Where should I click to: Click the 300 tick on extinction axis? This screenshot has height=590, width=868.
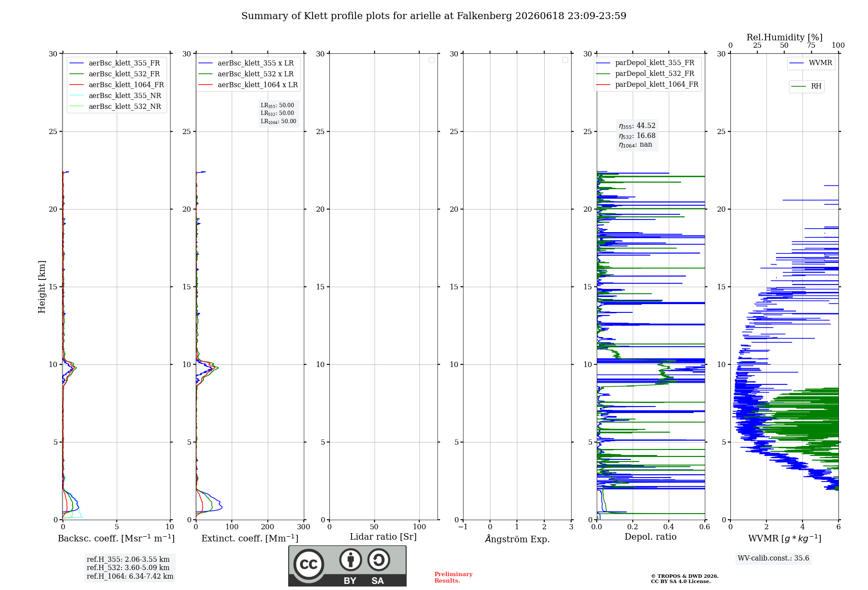(x=304, y=527)
